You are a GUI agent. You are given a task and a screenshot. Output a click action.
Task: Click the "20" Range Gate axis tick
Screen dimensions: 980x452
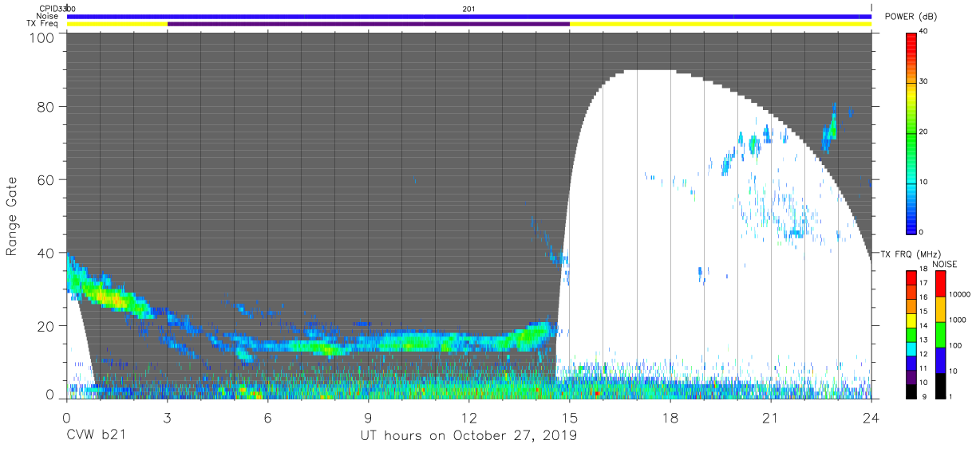point(47,326)
